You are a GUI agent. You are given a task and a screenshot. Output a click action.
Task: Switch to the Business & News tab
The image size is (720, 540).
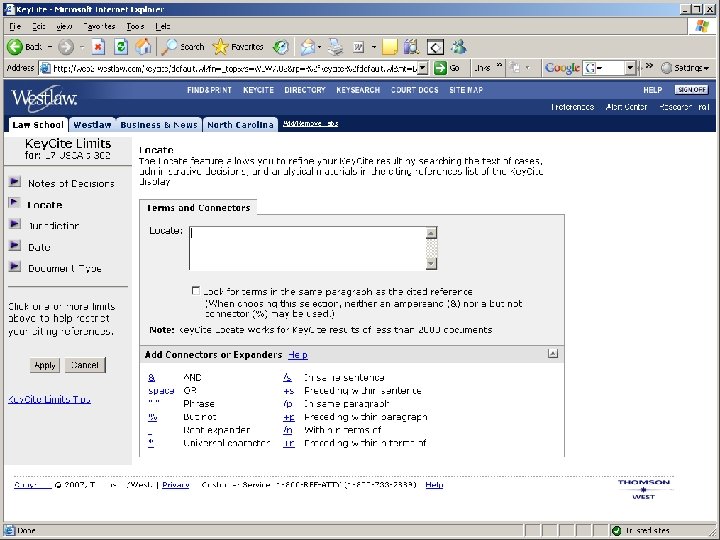pos(159,124)
